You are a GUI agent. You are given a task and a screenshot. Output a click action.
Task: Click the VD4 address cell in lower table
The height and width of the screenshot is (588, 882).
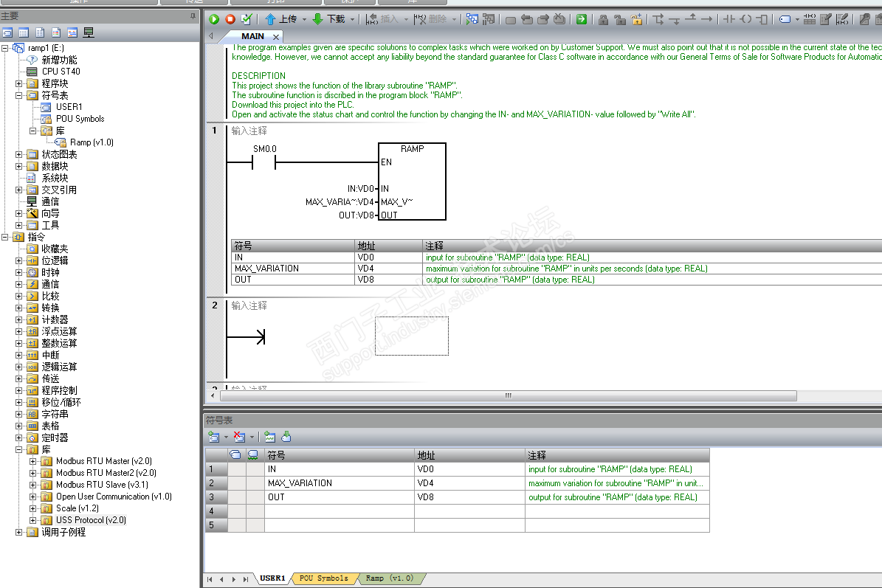(x=469, y=483)
